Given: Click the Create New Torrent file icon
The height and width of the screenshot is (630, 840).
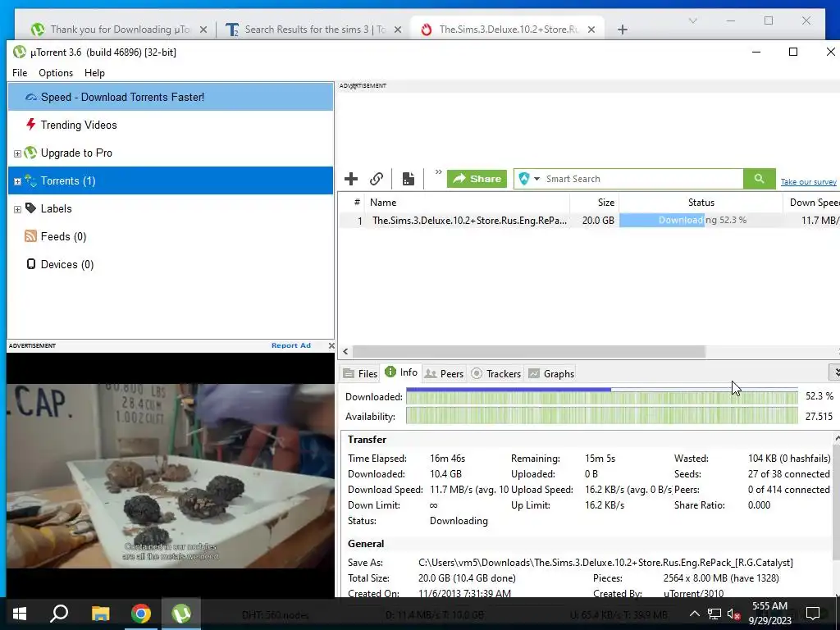Looking at the screenshot, I should [x=409, y=178].
